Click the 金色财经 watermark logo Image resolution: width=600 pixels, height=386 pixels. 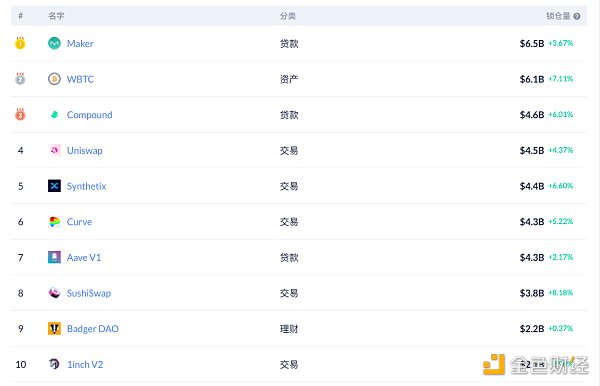click(536, 365)
